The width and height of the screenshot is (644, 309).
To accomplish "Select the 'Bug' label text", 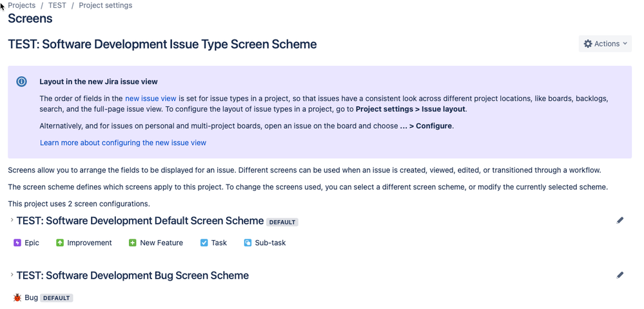I will [31, 297].
